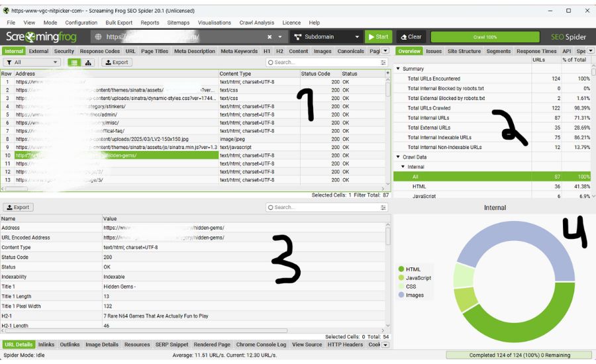Open the Inlinks tab in the bottom panel

(46, 345)
